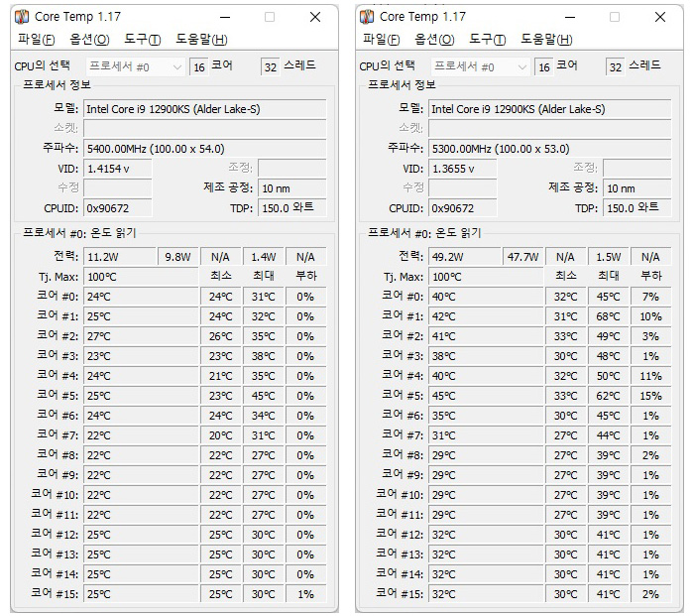Click TDP 150.0 와트 in left window
The width and height of the screenshot is (694, 616).
(x=292, y=208)
